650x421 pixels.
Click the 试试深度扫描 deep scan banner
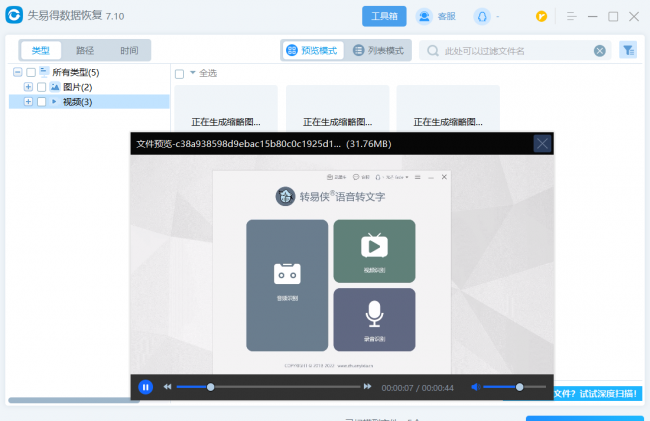(x=598, y=394)
